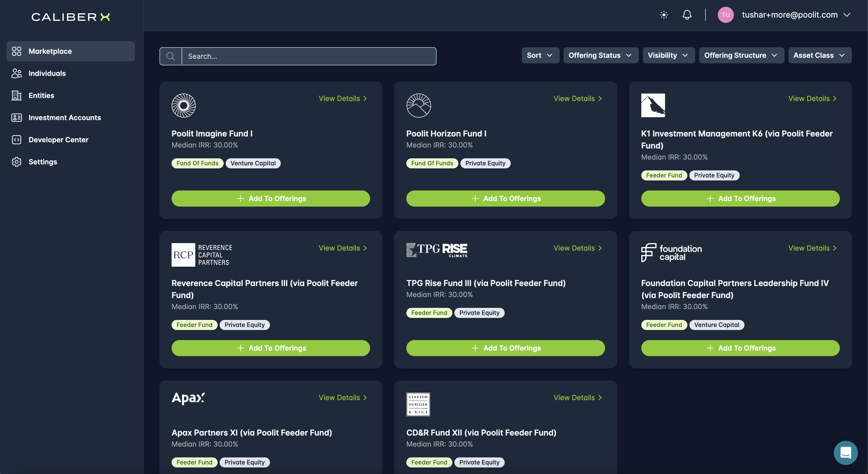Screen dimensions: 868x474
Task: Toggle light/dark theme sun icon
Action: (x=663, y=15)
